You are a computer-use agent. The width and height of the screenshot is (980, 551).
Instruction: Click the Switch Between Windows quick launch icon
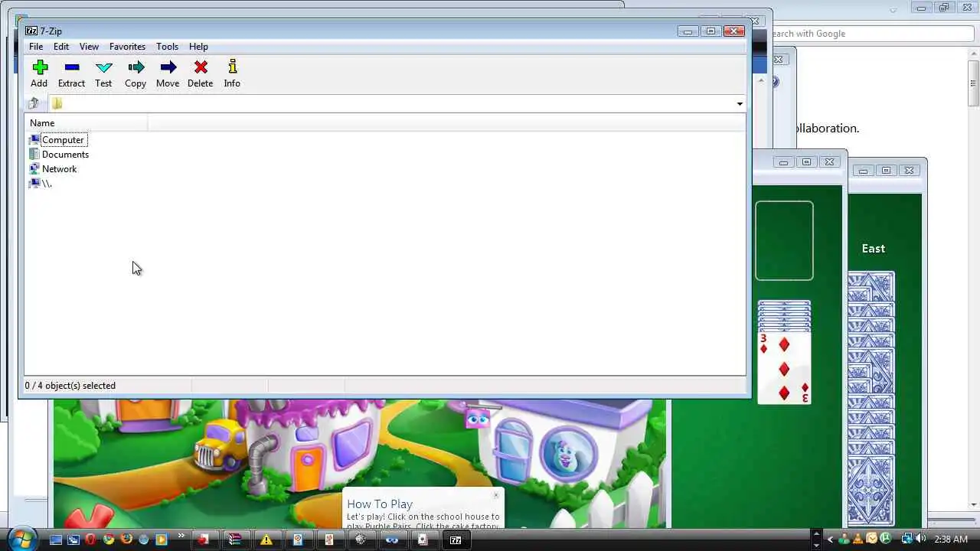click(73, 540)
